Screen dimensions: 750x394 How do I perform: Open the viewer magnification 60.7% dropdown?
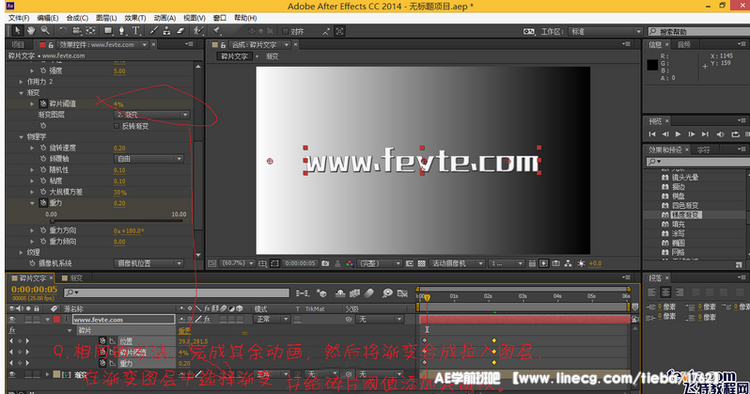tap(238, 263)
